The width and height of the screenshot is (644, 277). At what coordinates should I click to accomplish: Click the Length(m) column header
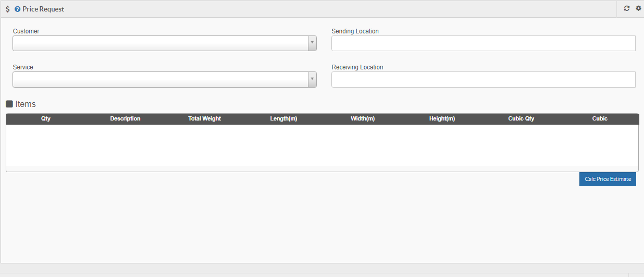283,119
